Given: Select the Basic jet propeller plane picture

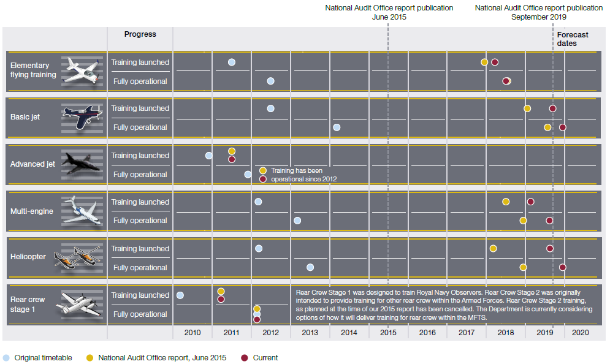Looking at the screenshot, I should tap(82, 117).
